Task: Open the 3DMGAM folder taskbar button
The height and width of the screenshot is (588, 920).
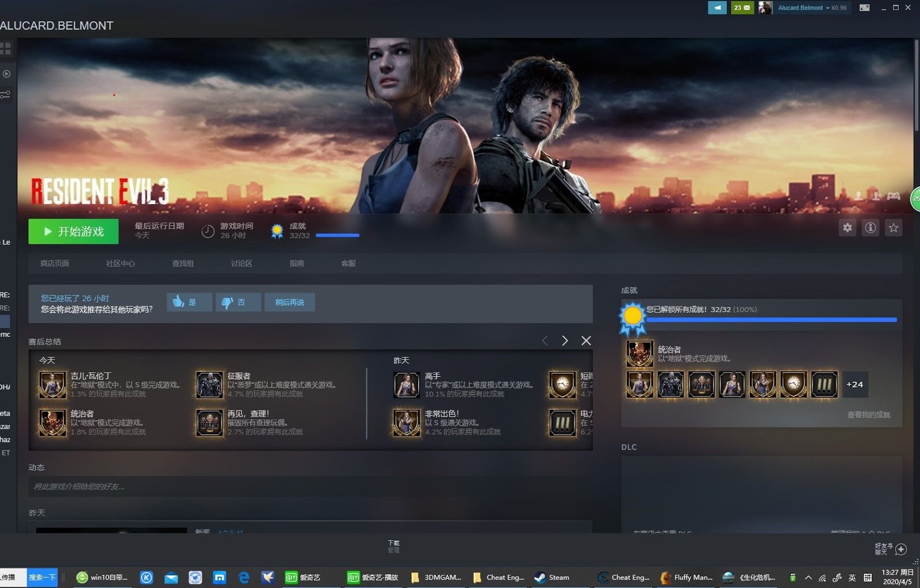Action: coord(436,577)
